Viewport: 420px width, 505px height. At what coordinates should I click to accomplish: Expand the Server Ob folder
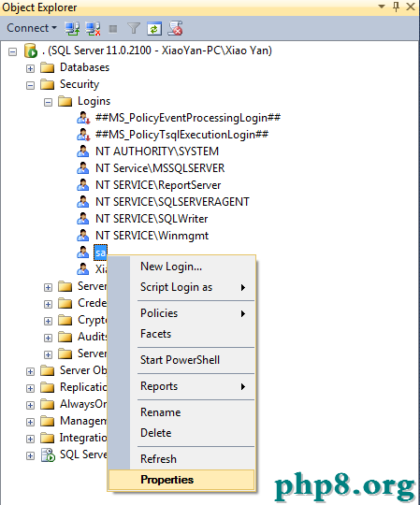pyautogui.click(x=30, y=371)
